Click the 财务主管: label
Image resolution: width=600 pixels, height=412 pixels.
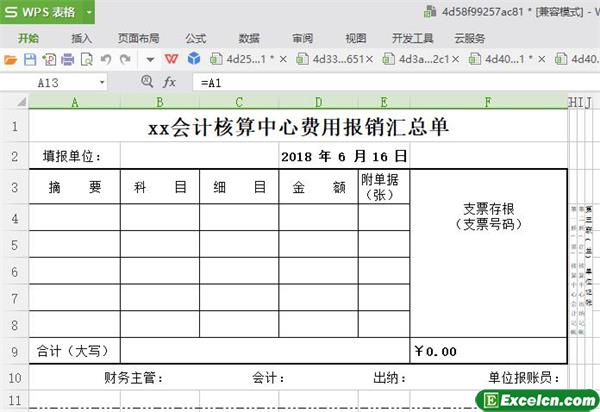(x=134, y=378)
